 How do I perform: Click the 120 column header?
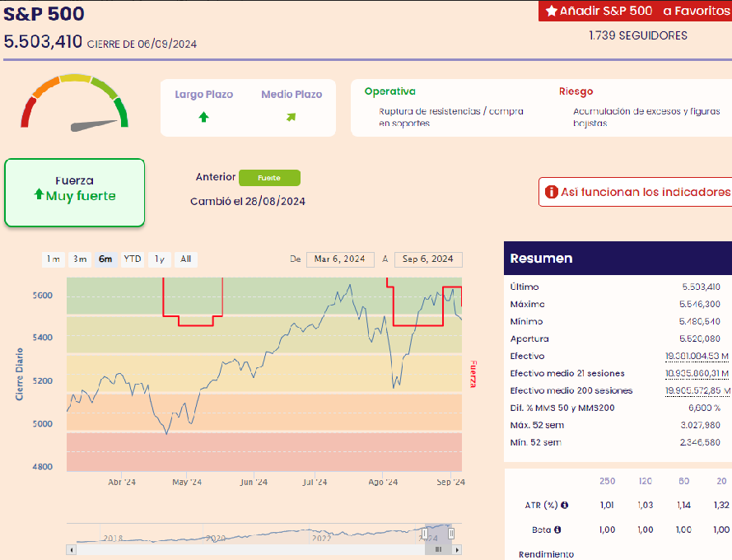[646, 481]
